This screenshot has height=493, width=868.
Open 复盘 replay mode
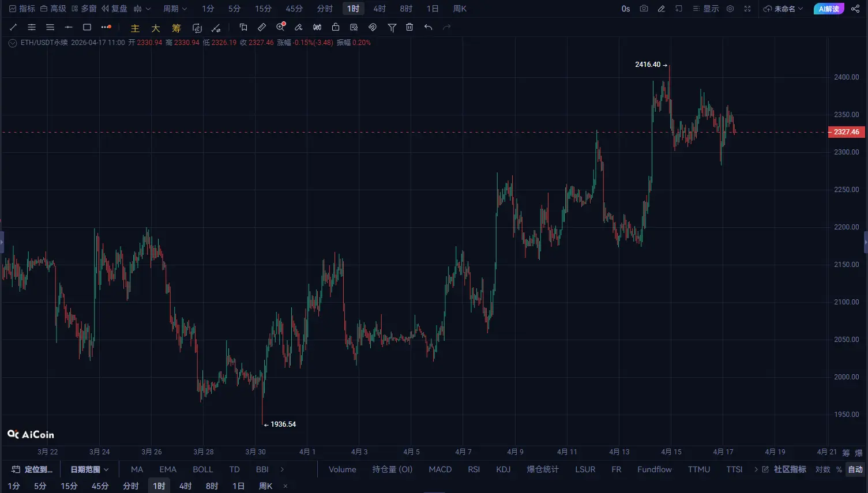114,9
